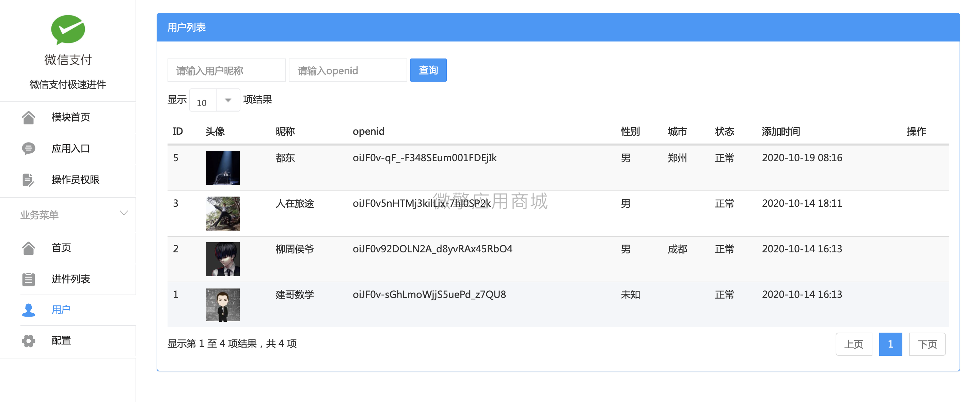Click the 上页 pagination button
This screenshot has width=980, height=402.
click(x=853, y=344)
